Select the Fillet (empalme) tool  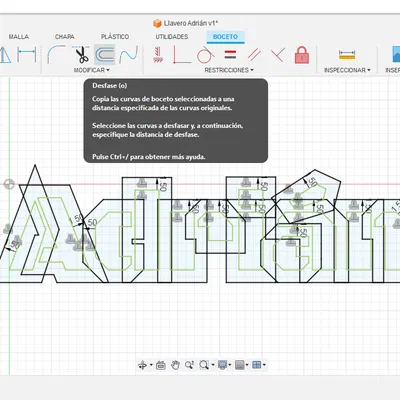(56, 54)
